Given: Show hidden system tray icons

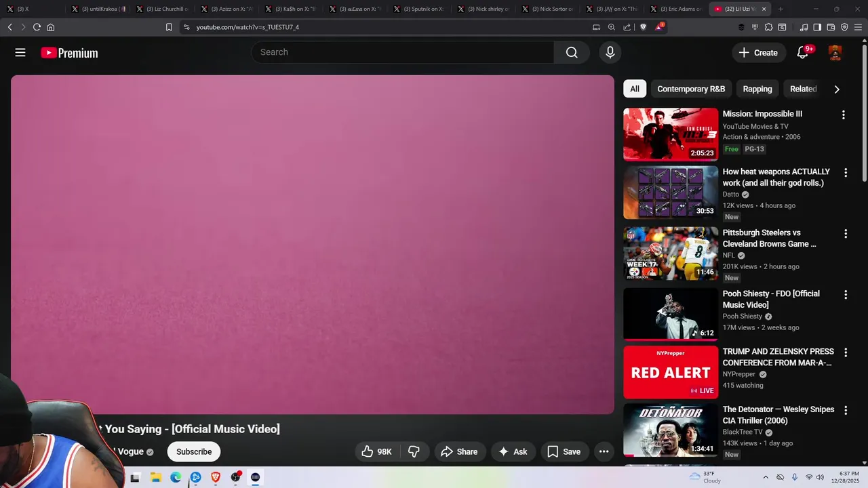Looking at the screenshot, I should pyautogui.click(x=766, y=477).
